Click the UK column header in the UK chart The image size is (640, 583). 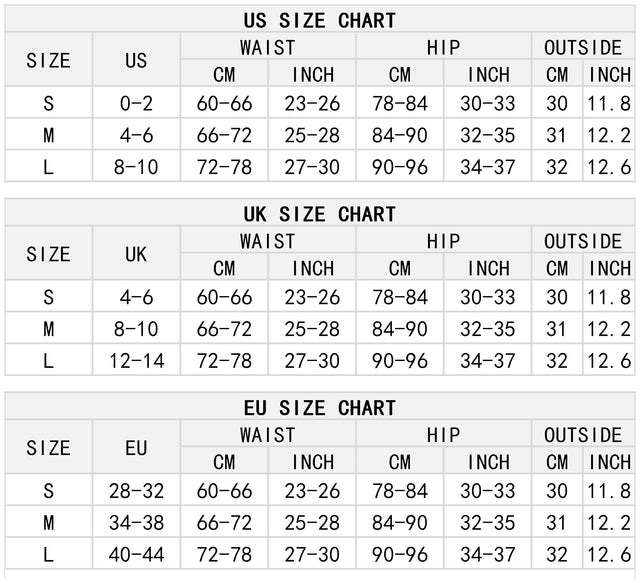coord(136,254)
